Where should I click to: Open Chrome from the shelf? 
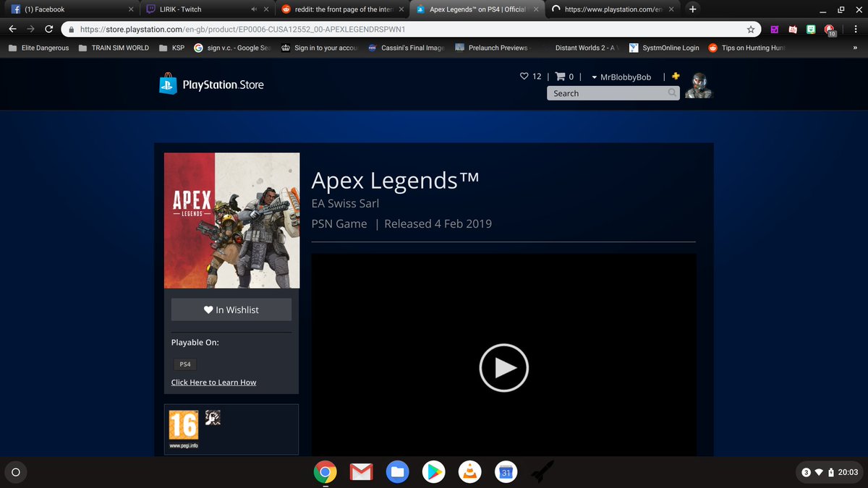325,472
